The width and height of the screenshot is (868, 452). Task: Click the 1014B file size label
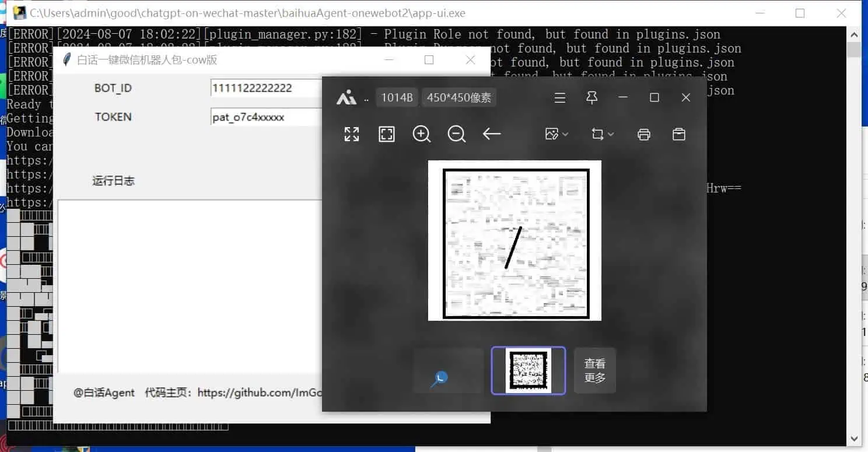click(397, 97)
